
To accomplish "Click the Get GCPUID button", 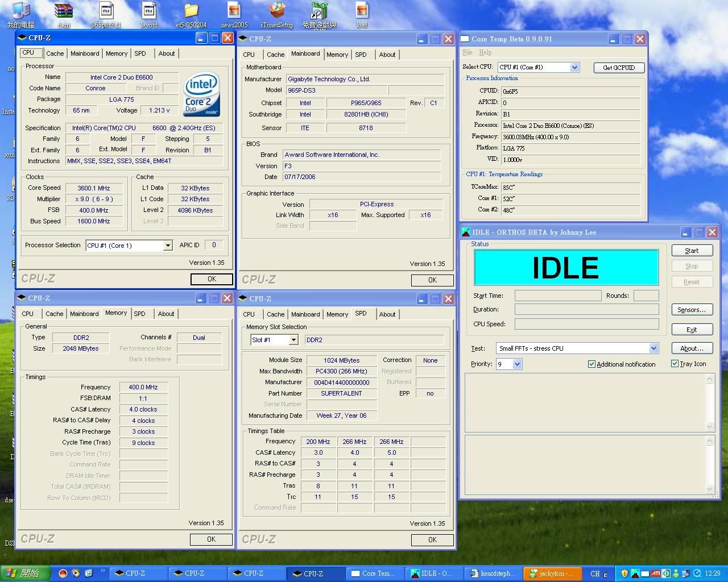I will 619,68.
